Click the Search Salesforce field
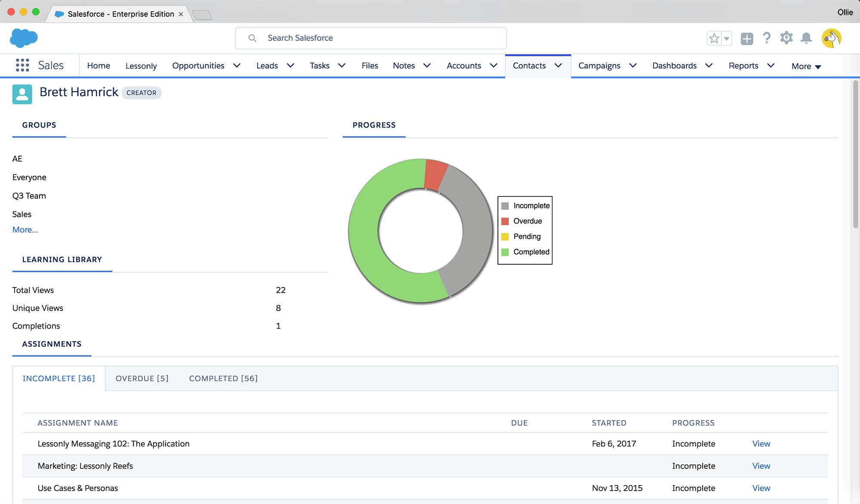Screen dimensions: 860x504 point(371,38)
